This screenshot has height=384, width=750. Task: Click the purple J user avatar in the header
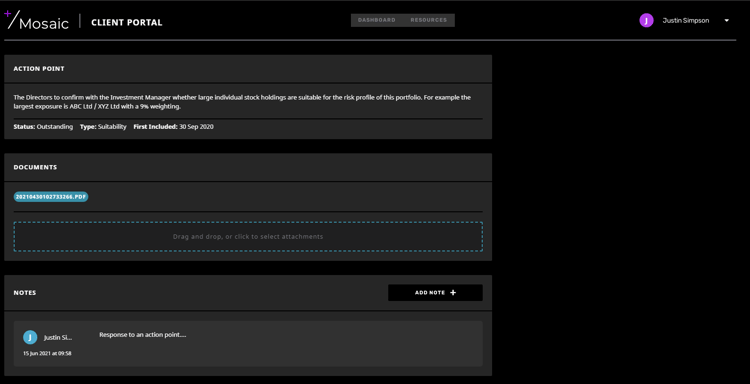[646, 21]
